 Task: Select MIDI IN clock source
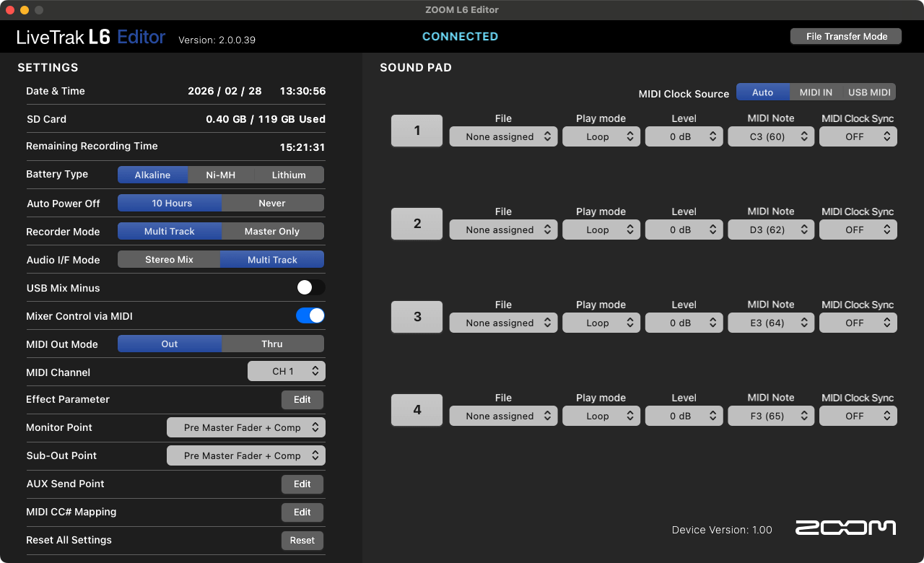(816, 92)
